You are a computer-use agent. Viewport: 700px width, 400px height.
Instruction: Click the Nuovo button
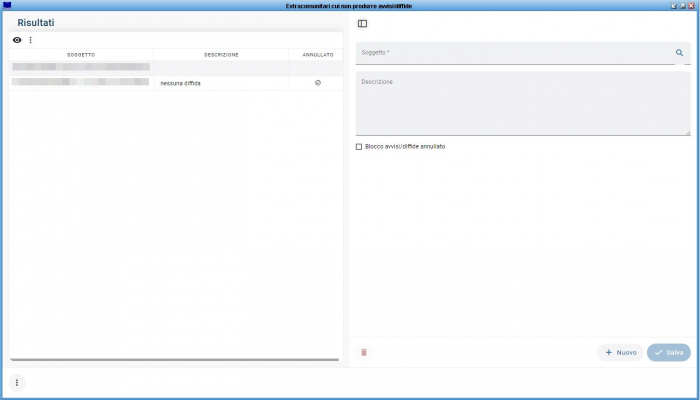point(621,353)
